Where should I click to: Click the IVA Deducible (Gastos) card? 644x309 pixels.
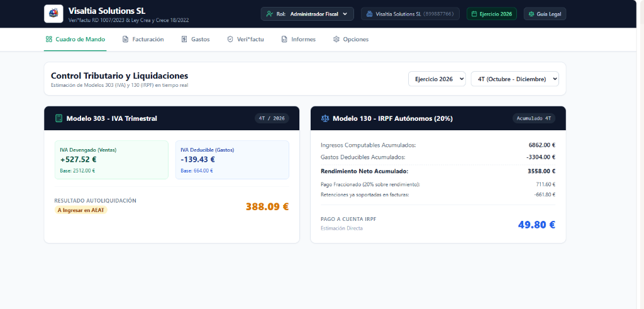(232, 160)
